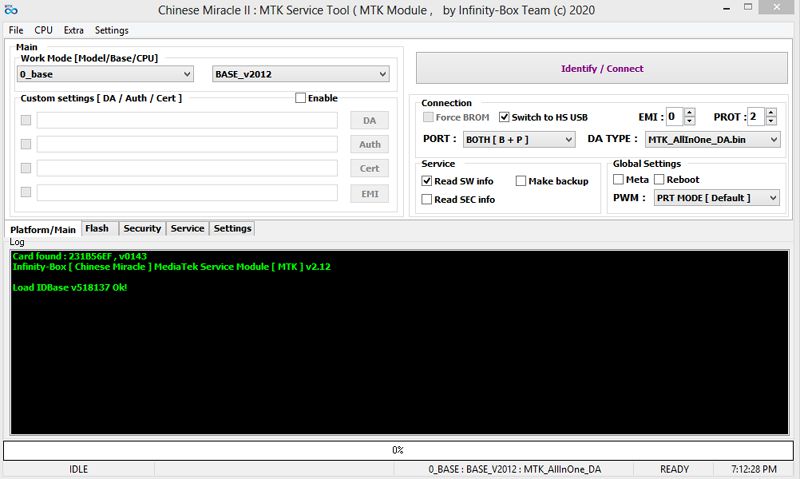Open the CPU menu
The height and width of the screenshot is (479, 800).
43,30
